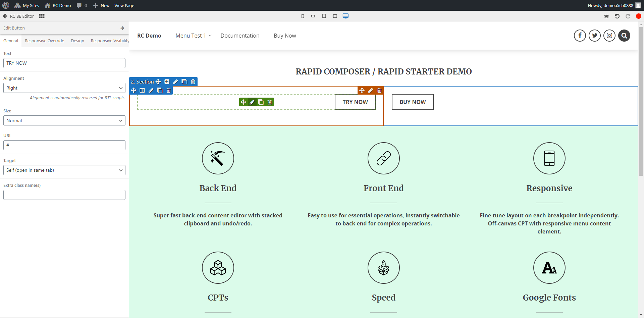Open the Howdy user account menu
644x318 pixels.
(x=614, y=5)
